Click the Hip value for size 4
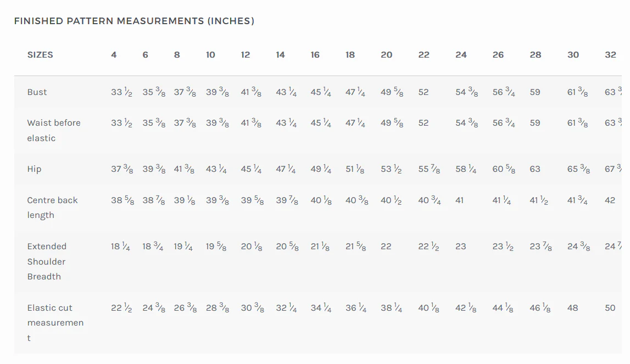 (x=122, y=169)
